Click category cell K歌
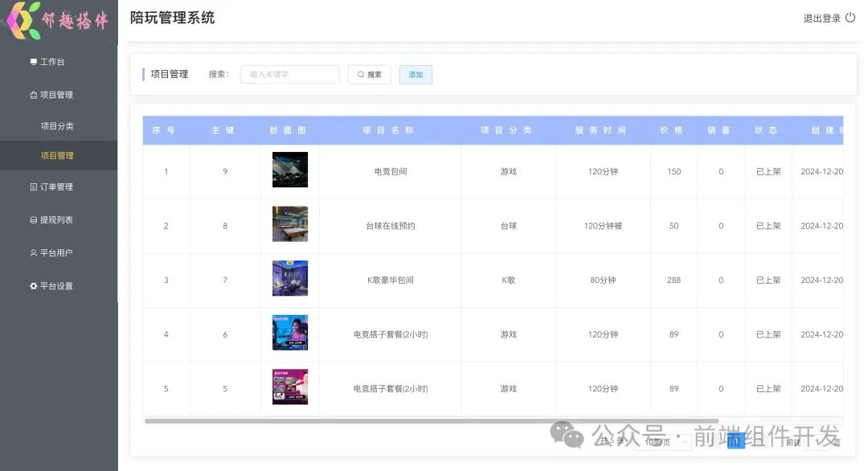 point(509,280)
